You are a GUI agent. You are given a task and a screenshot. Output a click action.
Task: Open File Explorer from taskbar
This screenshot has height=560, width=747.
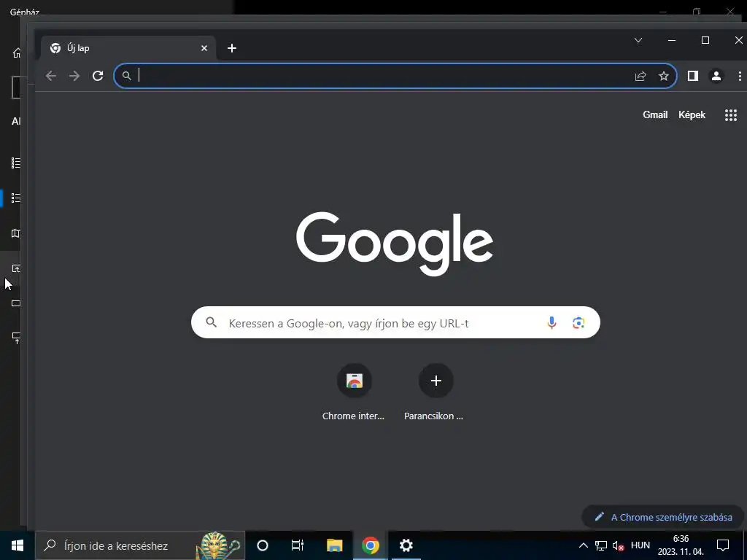[x=334, y=545]
